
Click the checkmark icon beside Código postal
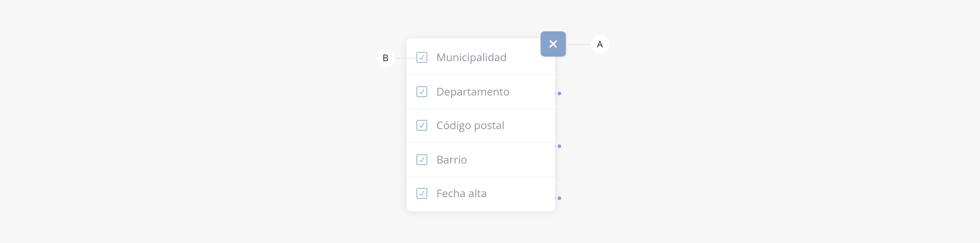422,125
